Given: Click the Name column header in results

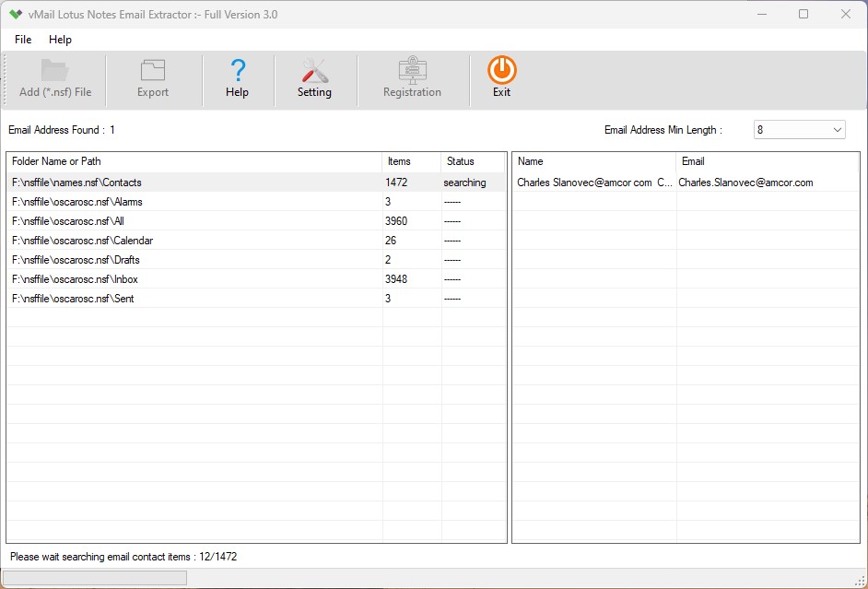Looking at the screenshot, I should pos(594,161).
